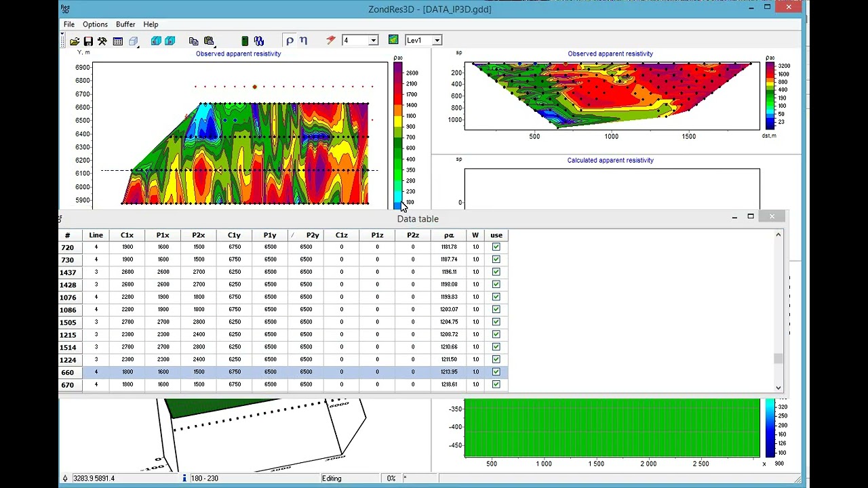Select the rho resistivity mode button
The image size is (868, 488).
pos(290,41)
